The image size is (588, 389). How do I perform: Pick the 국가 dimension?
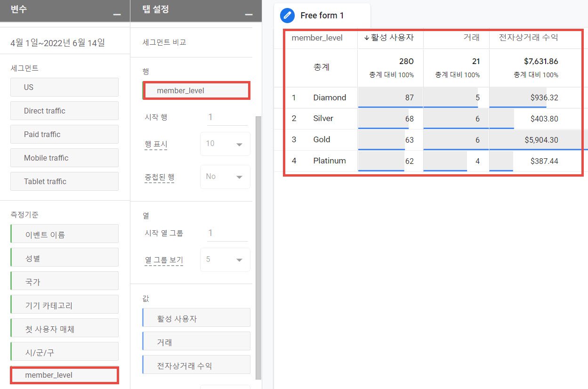[x=64, y=281]
